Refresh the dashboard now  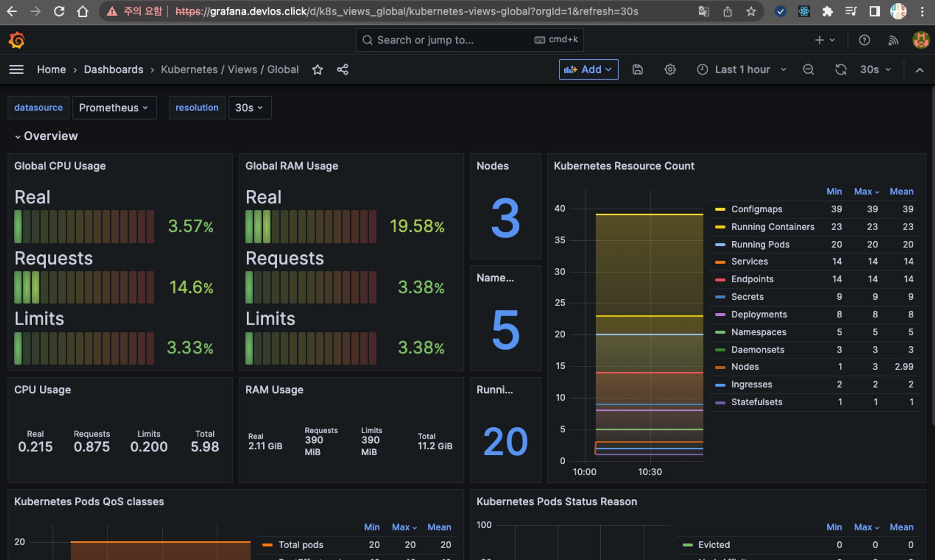tap(841, 70)
